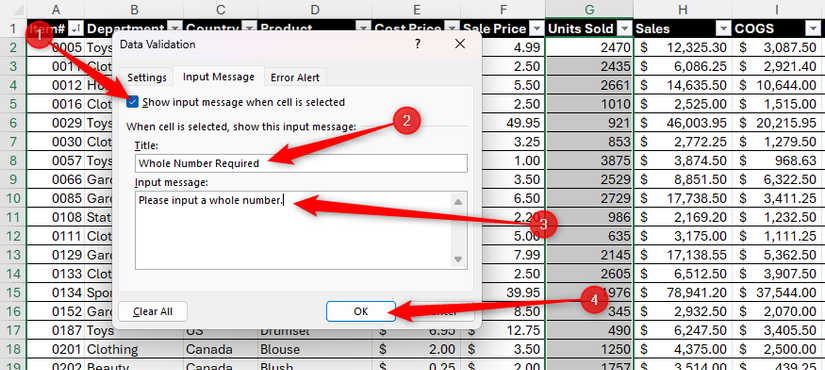
Task: Open the Department filter dropdown
Action: [175, 29]
